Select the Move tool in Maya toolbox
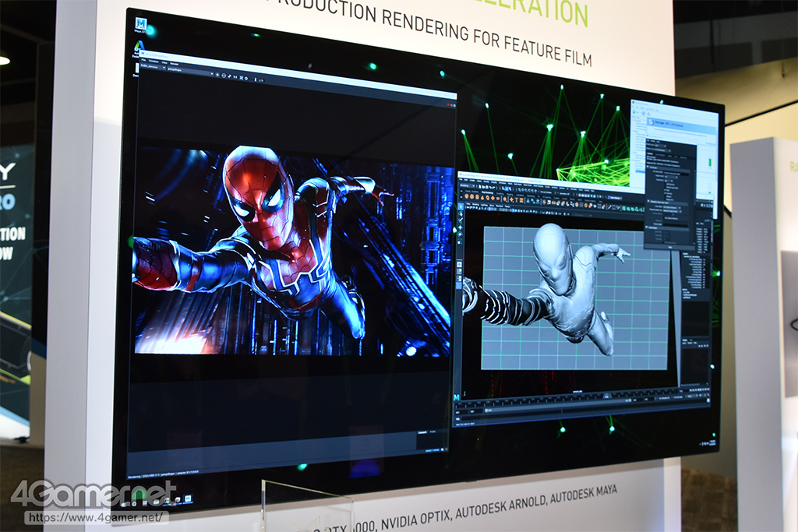Screen dimensions: 798x532 pyautogui.click(x=460, y=227)
